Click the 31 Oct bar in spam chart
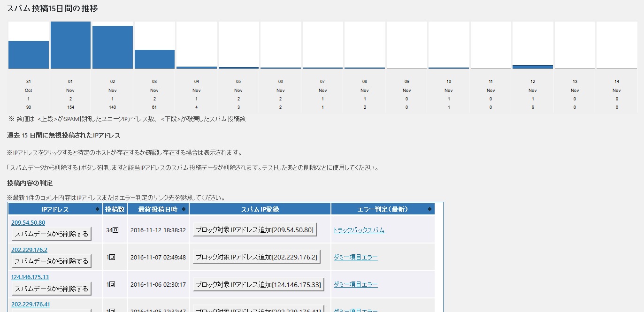This screenshot has width=644, height=312. click(x=29, y=55)
